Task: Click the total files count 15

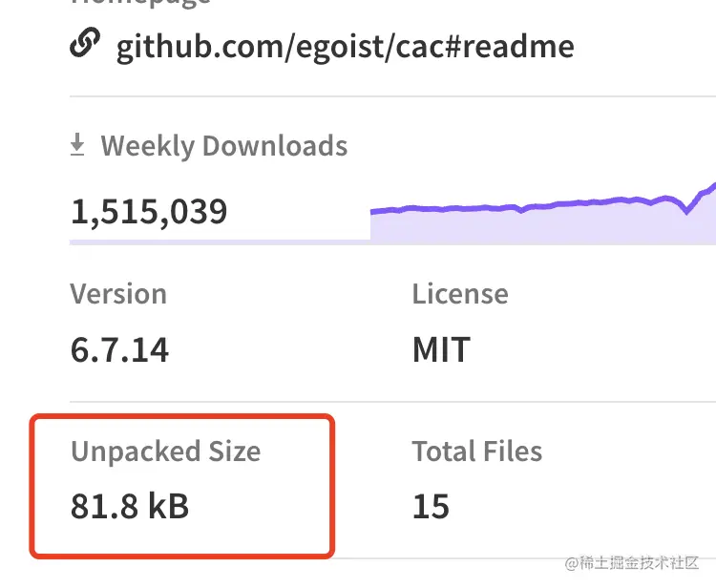Action: point(431,505)
